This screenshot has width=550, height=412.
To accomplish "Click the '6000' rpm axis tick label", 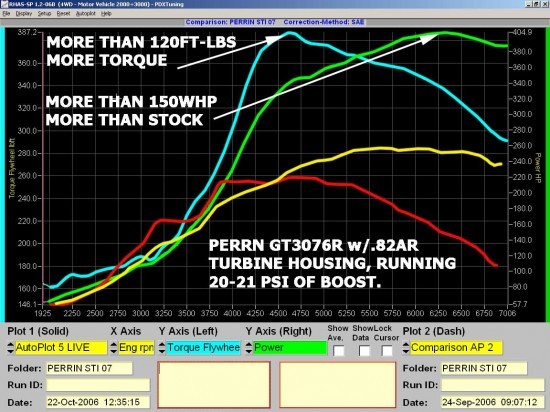I will (415, 313).
